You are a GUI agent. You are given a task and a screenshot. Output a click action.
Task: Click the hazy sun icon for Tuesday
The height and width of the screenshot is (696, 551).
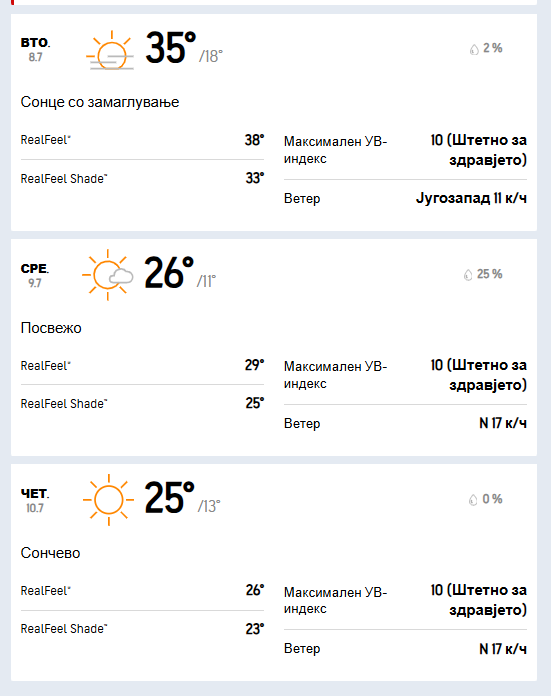click(x=110, y=51)
